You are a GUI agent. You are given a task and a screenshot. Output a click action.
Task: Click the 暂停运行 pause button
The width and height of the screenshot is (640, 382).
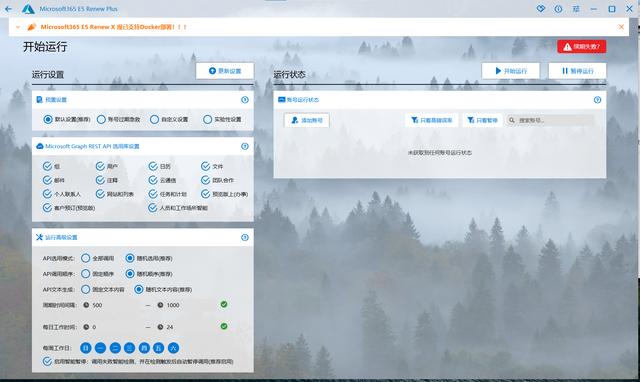point(577,71)
